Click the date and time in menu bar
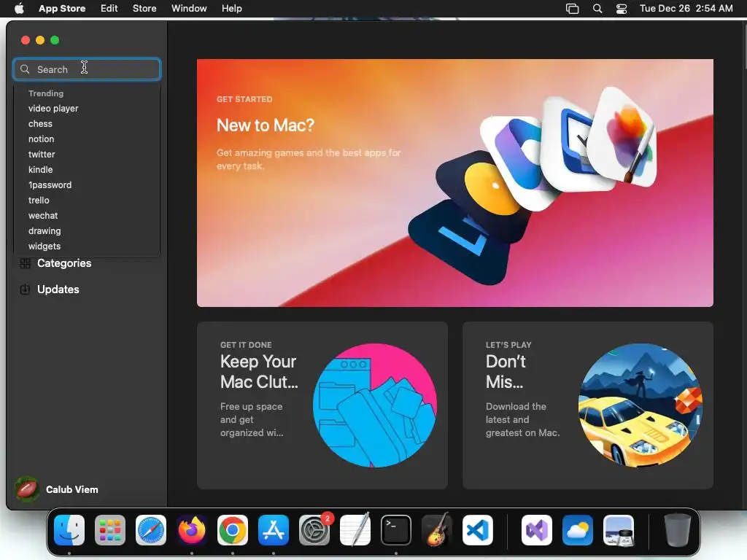747x560 pixels. click(686, 8)
